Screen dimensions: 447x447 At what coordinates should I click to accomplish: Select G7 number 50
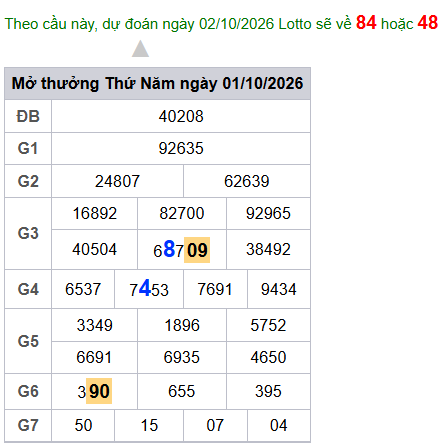(83, 425)
